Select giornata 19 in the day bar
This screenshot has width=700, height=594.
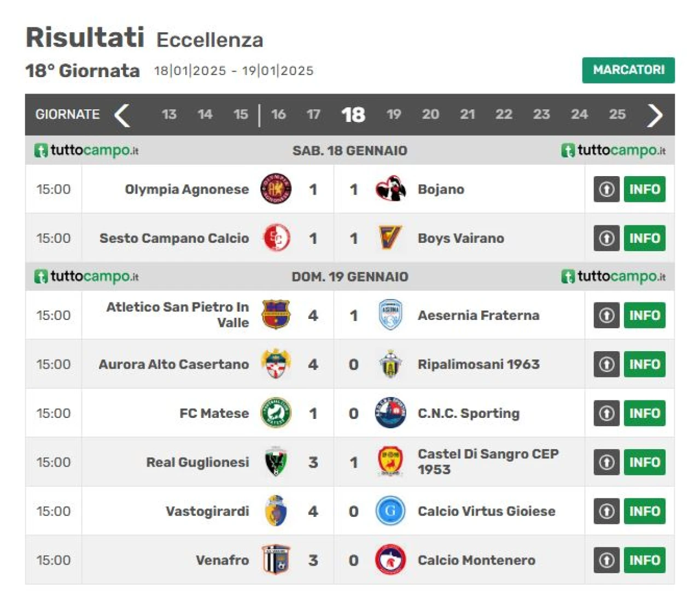[394, 114]
